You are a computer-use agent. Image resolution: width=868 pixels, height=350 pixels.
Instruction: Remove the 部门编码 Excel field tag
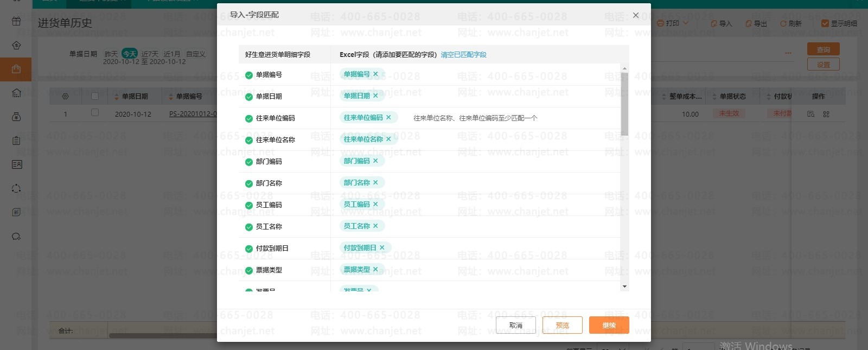click(x=375, y=161)
